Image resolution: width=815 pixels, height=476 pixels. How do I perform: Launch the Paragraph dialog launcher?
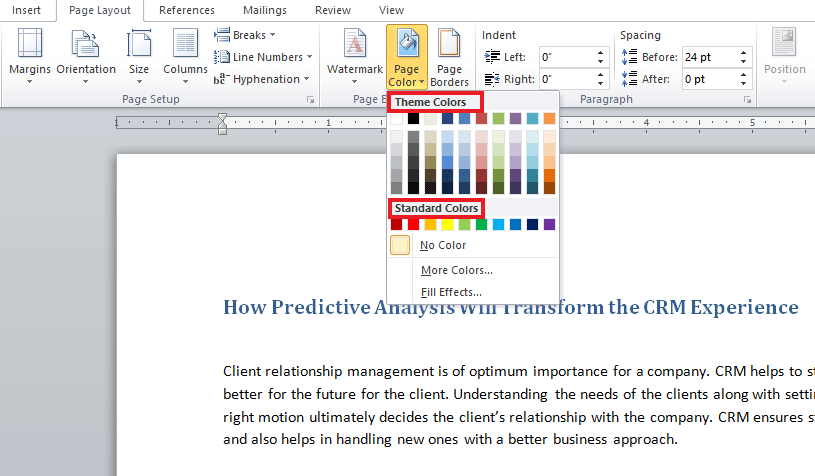click(747, 99)
